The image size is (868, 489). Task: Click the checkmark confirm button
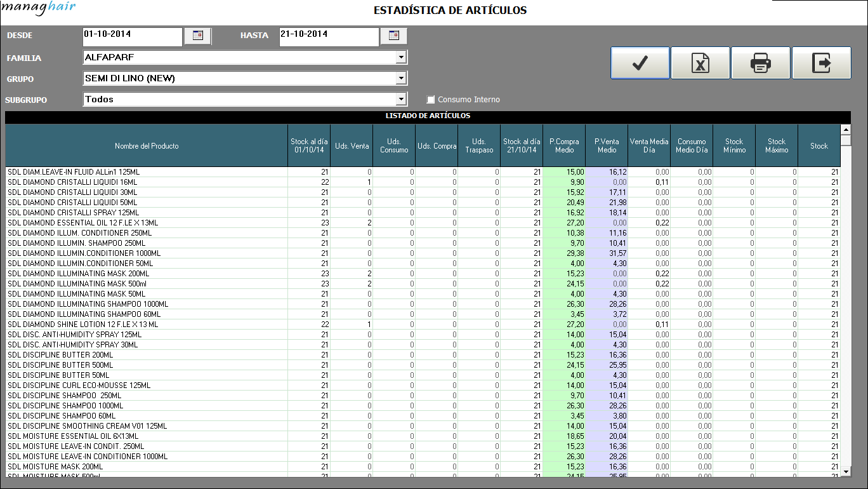640,64
